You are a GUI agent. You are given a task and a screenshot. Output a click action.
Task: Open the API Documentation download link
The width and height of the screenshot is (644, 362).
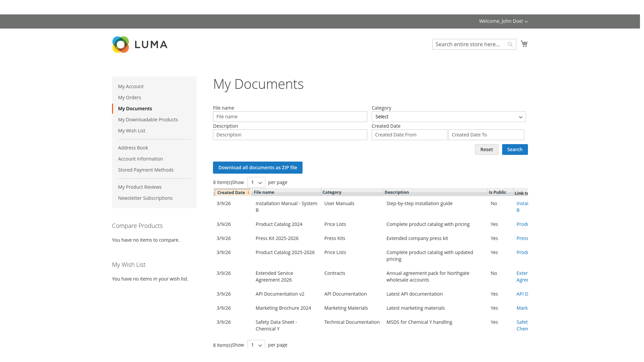tap(522, 294)
